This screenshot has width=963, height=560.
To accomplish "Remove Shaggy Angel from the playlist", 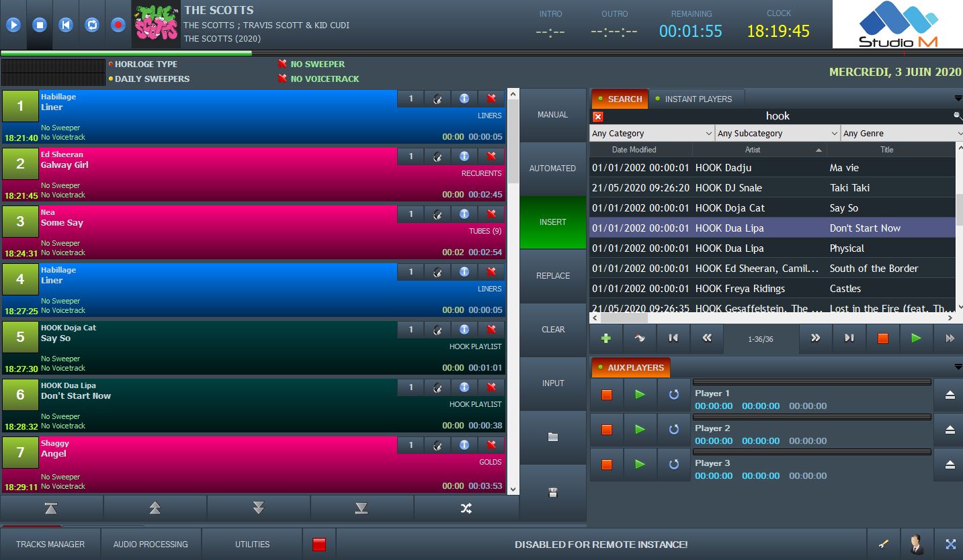I will click(491, 445).
